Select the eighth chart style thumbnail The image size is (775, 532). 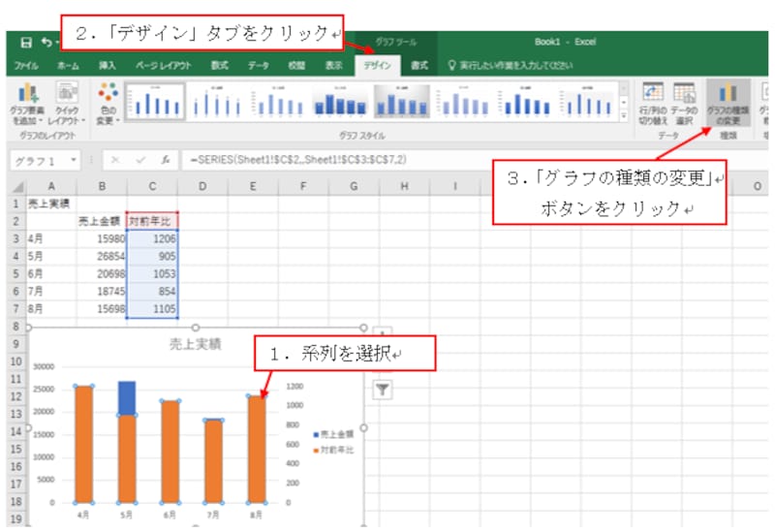coord(587,102)
